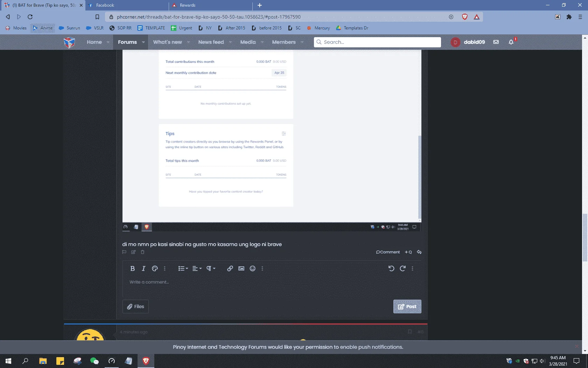
Task: Open the What's new navigation item
Action: (x=167, y=42)
